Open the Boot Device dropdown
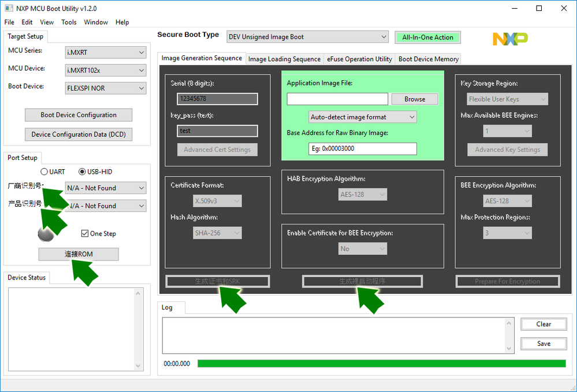The image size is (577, 392). 106,88
